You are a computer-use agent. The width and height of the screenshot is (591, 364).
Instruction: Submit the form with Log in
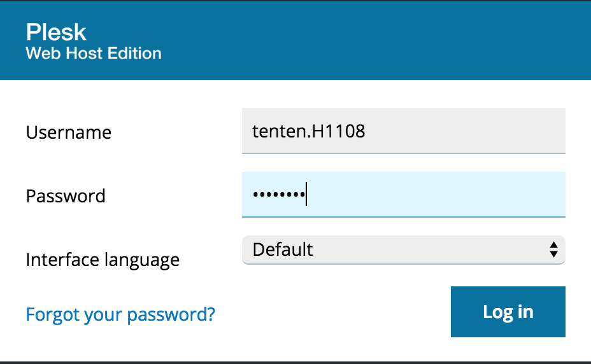click(508, 312)
